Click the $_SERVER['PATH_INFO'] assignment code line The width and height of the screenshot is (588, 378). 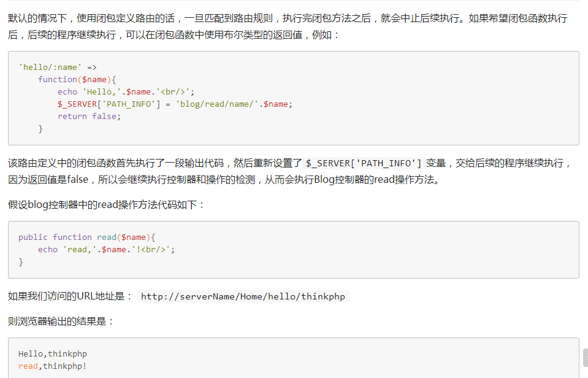(x=175, y=104)
